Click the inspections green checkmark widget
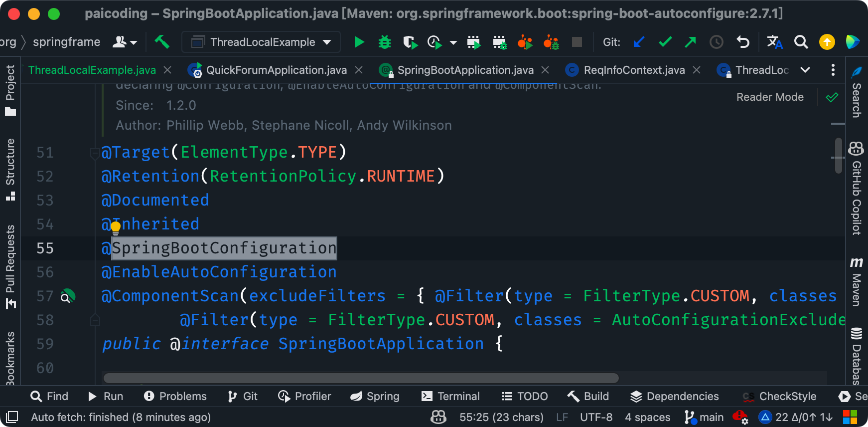Screen dimensions: 868x427 [x=832, y=97]
